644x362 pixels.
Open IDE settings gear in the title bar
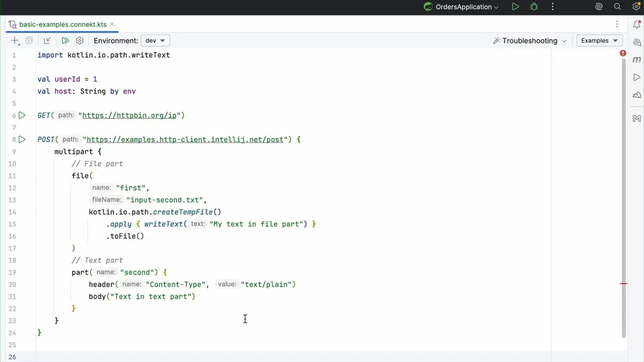(x=636, y=7)
